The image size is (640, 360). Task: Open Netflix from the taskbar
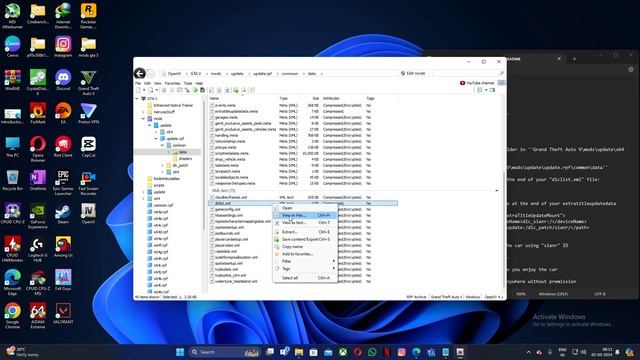click(387, 352)
